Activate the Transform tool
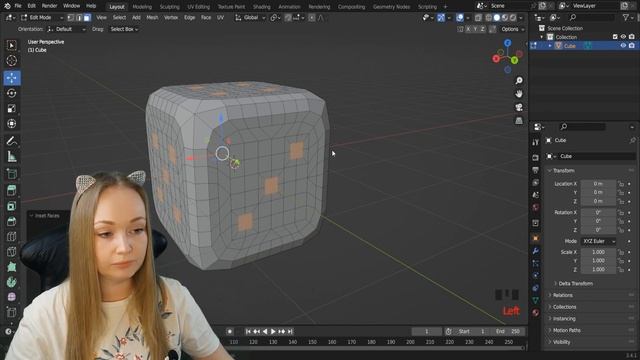Viewport: 640px width, 360px height. [x=11, y=124]
